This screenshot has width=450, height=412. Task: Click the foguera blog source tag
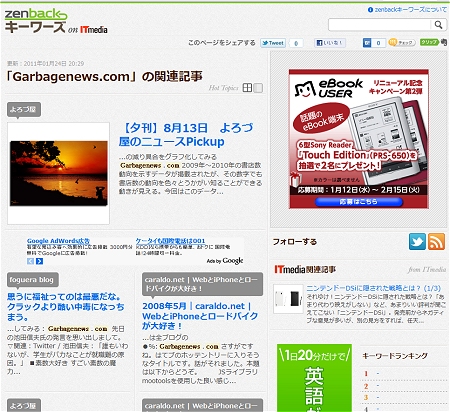click(x=33, y=280)
